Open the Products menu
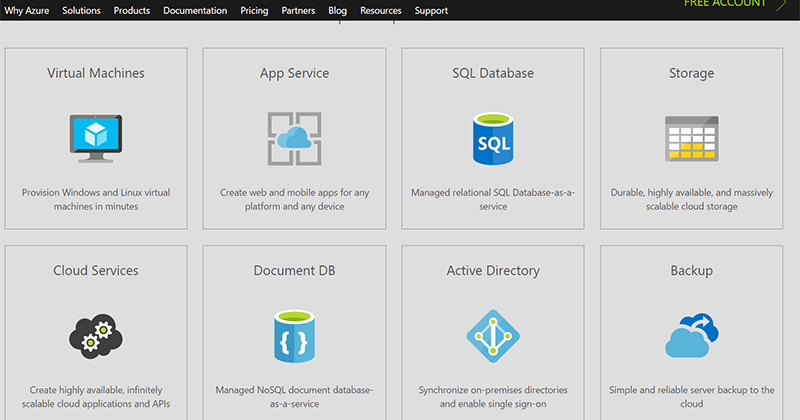800x420 pixels. click(x=132, y=10)
